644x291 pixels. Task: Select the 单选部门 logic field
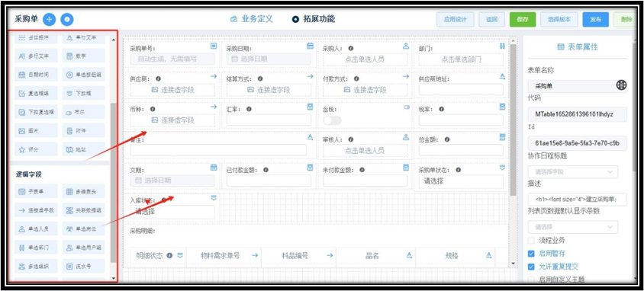coord(36,248)
